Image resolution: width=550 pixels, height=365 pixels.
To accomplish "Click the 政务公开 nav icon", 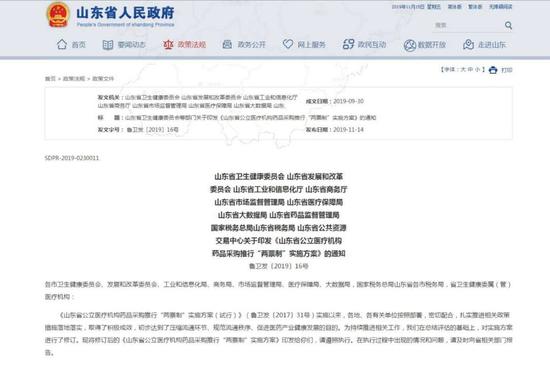I will pyautogui.click(x=227, y=45).
